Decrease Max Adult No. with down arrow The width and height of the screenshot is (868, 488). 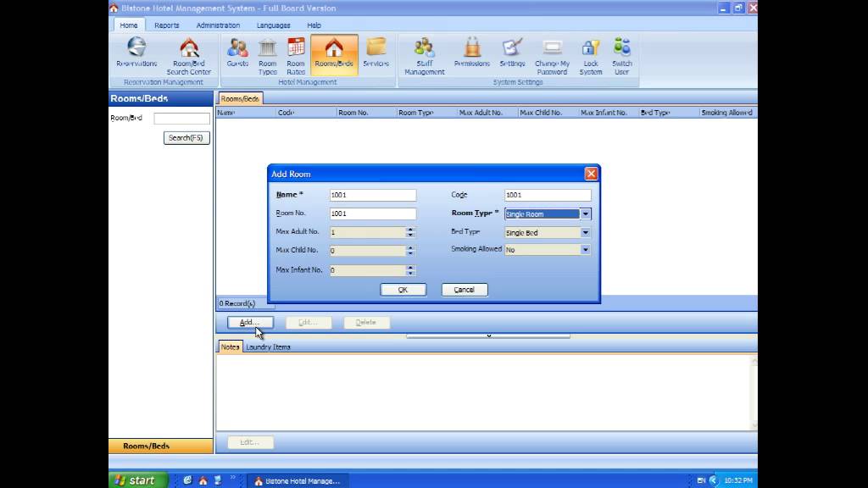410,236
